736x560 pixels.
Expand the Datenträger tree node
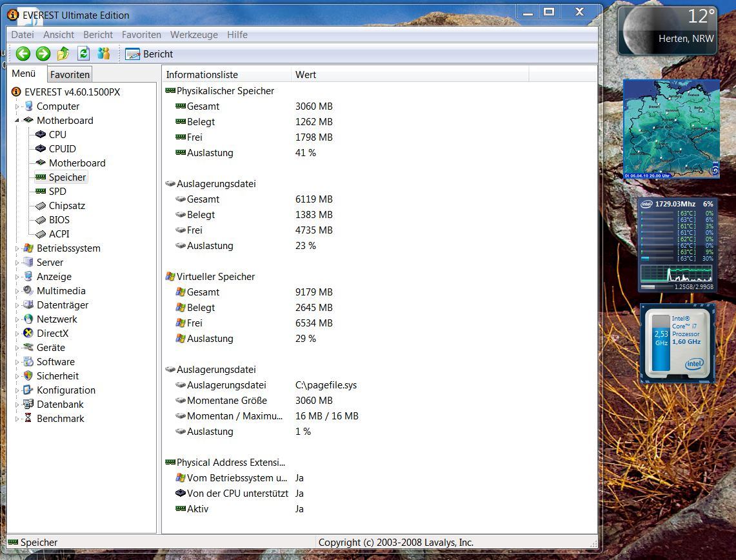tap(17, 305)
